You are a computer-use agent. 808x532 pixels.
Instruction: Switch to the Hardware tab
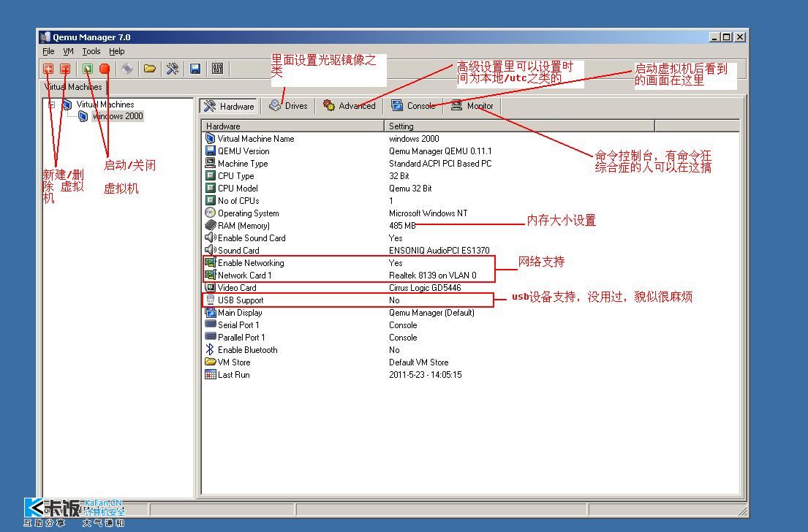(x=230, y=106)
